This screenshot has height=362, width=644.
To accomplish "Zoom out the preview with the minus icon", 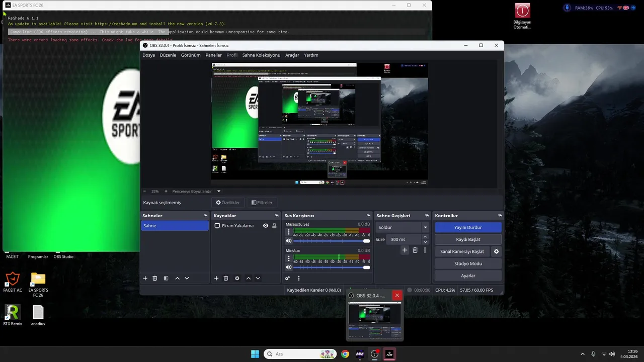I will tap(144, 191).
